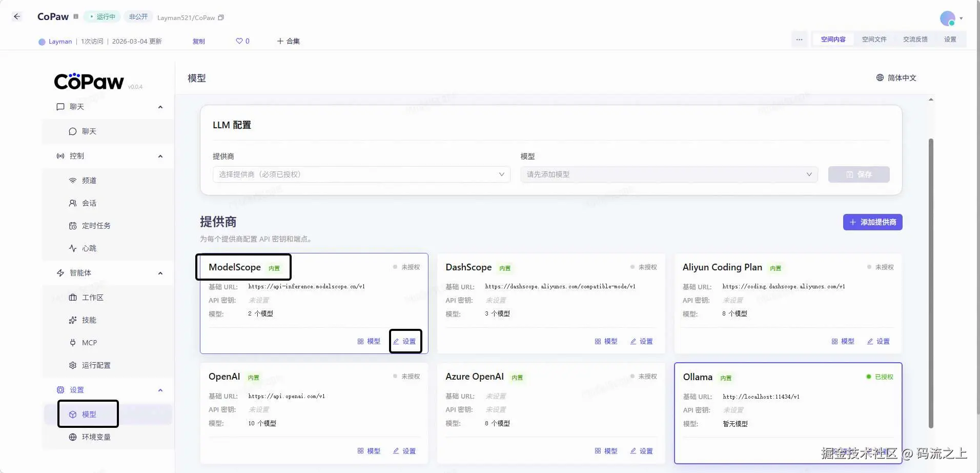The height and width of the screenshot is (473, 980).
Task: Collapse the 智能体 group in the sidebar
Action: click(x=160, y=273)
